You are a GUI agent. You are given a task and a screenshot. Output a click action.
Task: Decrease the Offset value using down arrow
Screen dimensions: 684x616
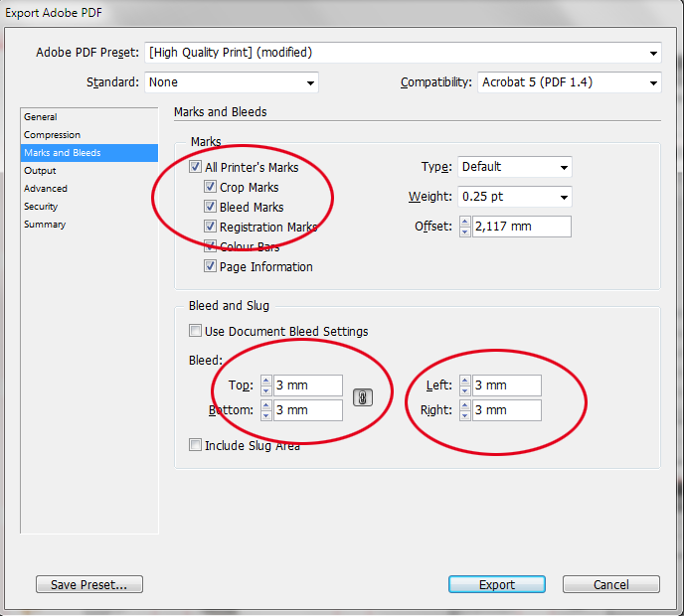(465, 231)
